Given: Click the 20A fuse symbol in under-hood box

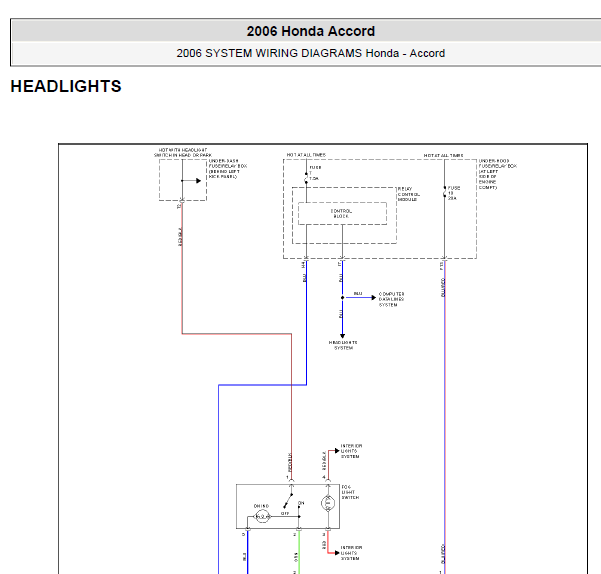Looking at the screenshot, I should click(445, 192).
